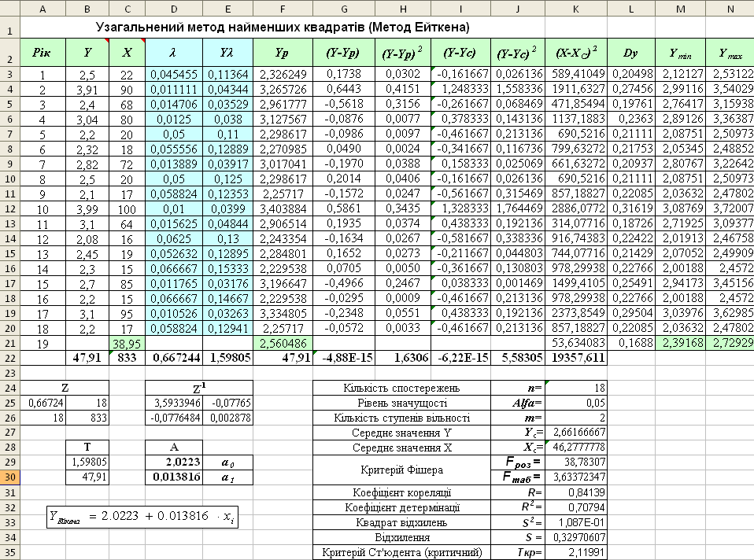Select S squared value 1,087E-01
Image resolution: width=754 pixels, height=560 pixels.
(x=576, y=522)
